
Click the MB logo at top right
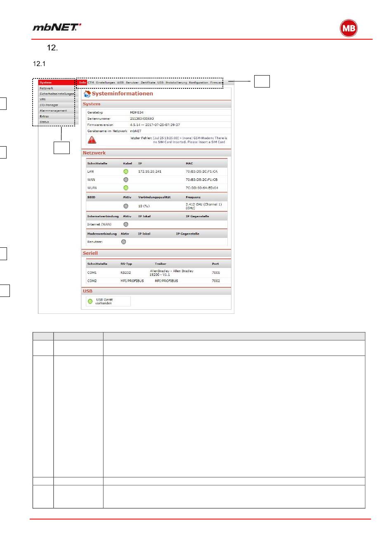(x=349, y=28)
